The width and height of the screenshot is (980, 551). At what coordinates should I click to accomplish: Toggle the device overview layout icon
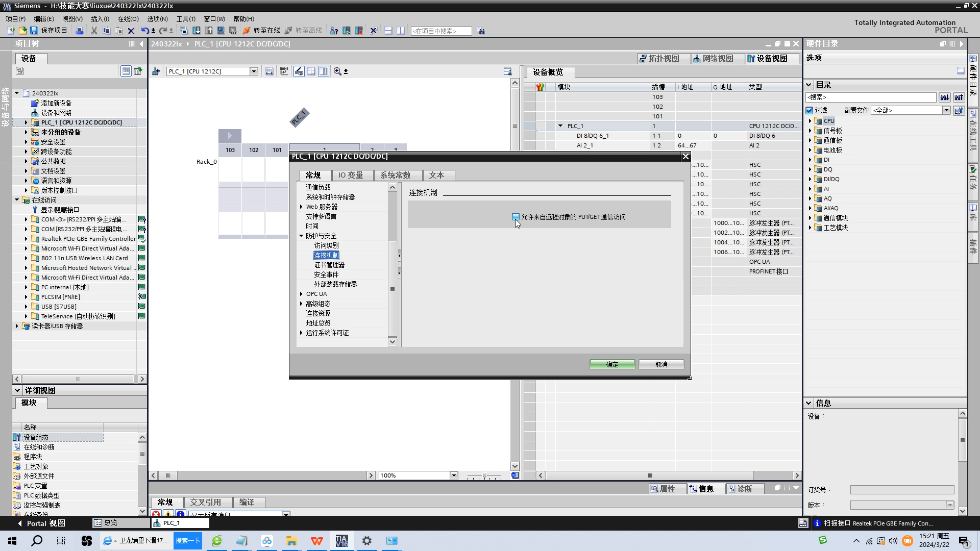tap(324, 71)
